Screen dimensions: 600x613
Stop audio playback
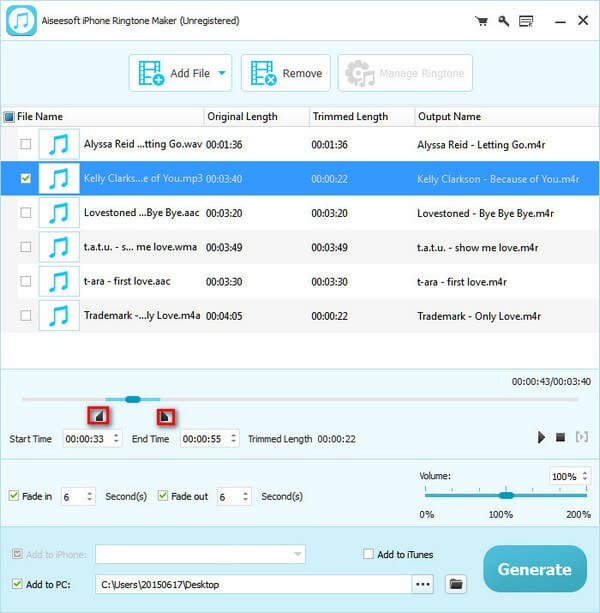tap(561, 437)
